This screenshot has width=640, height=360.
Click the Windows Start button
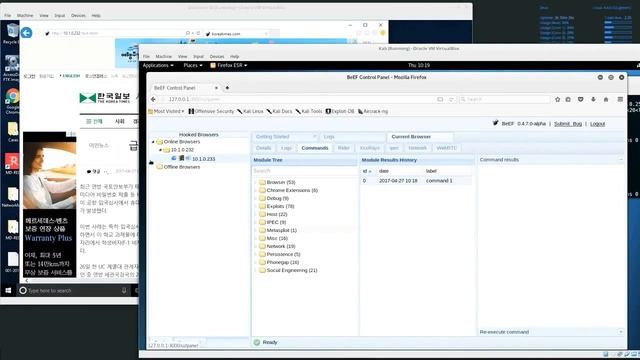(8, 291)
